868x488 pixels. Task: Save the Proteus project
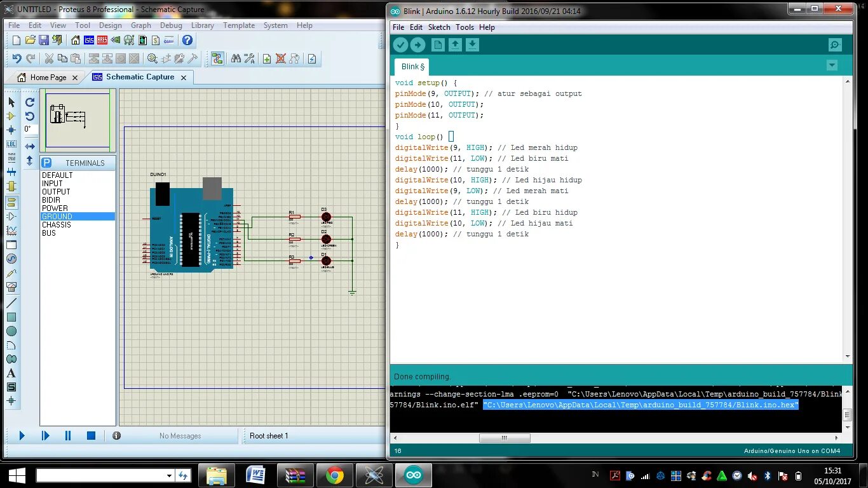click(x=44, y=40)
